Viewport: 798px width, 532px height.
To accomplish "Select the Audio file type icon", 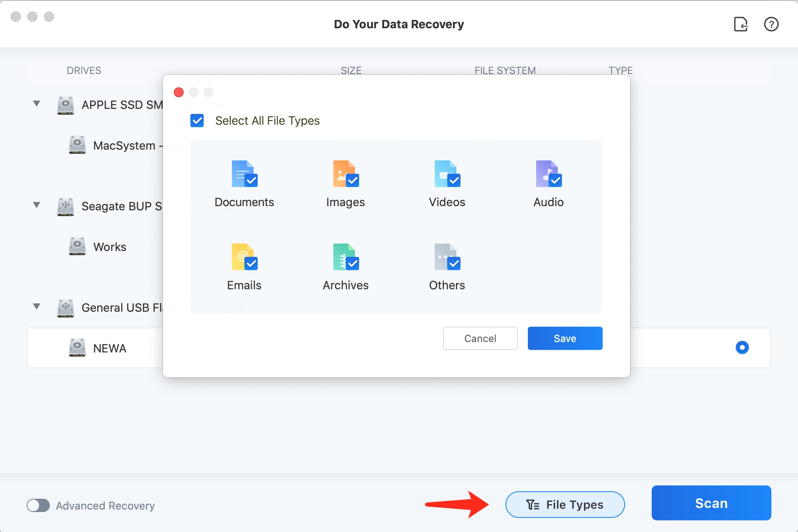I will pyautogui.click(x=549, y=174).
